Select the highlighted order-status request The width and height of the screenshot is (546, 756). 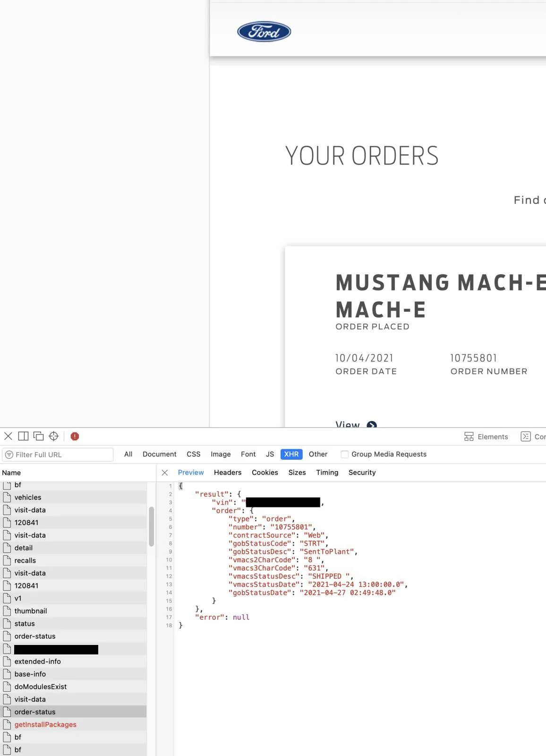point(73,712)
